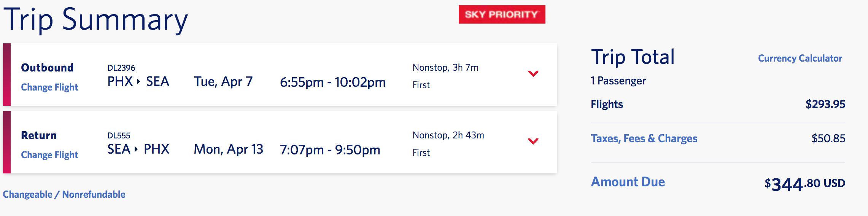This screenshot has height=216, width=868.
Task: Click the red Sky Priority badge
Action: tap(502, 14)
